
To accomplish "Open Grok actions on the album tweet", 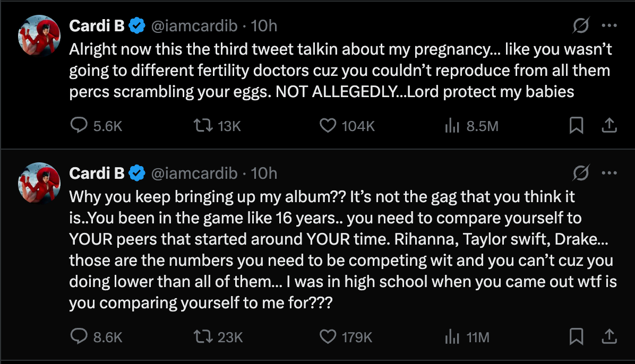I will coord(580,172).
